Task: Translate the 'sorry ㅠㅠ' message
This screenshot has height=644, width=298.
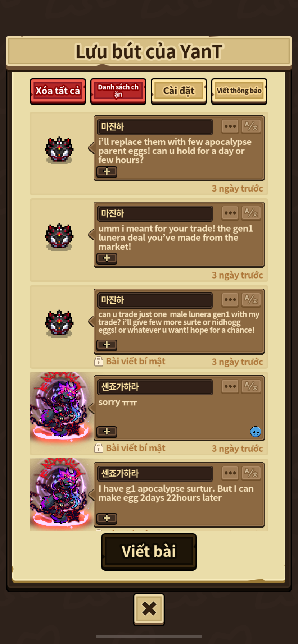Action: click(x=251, y=387)
